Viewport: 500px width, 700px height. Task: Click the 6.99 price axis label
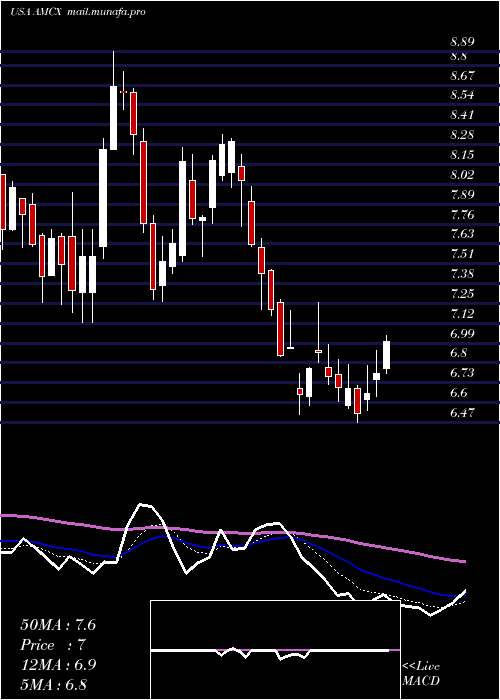[x=462, y=333]
